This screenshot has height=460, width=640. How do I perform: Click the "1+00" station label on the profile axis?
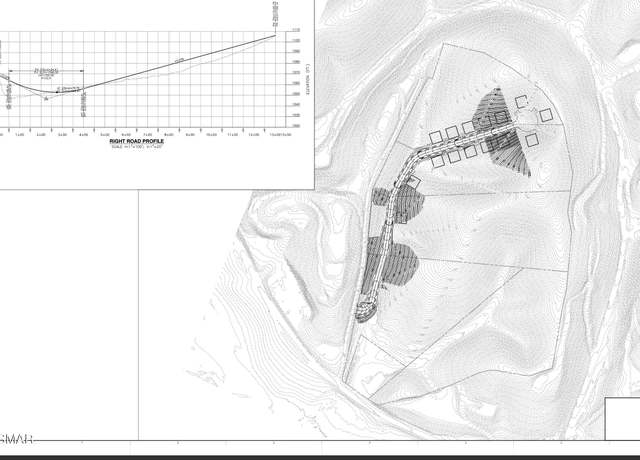[x=20, y=134]
